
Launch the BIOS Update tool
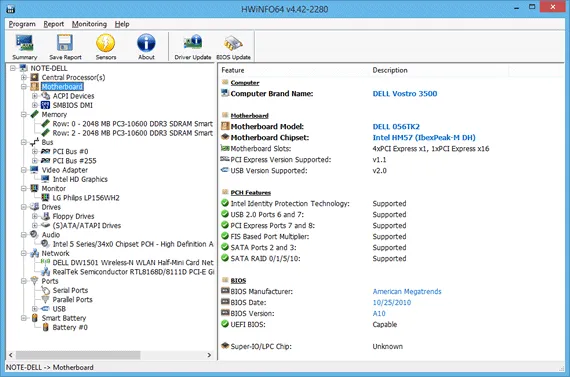click(233, 47)
